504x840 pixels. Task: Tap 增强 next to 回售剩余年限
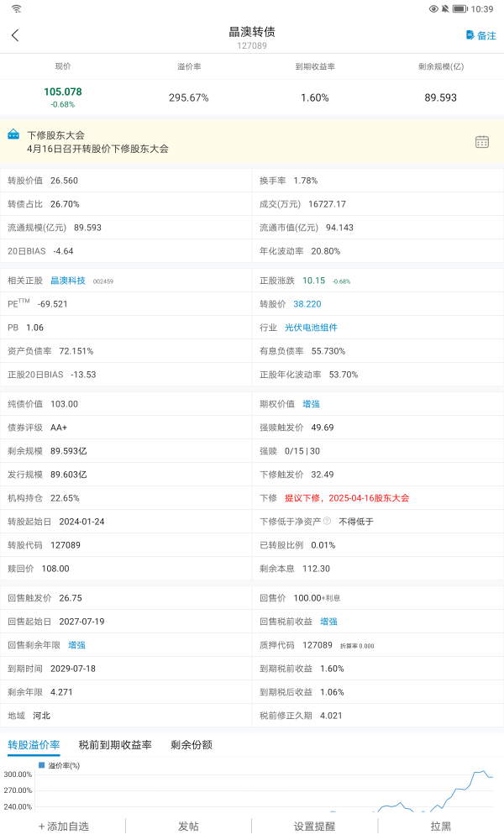click(x=76, y=645)
